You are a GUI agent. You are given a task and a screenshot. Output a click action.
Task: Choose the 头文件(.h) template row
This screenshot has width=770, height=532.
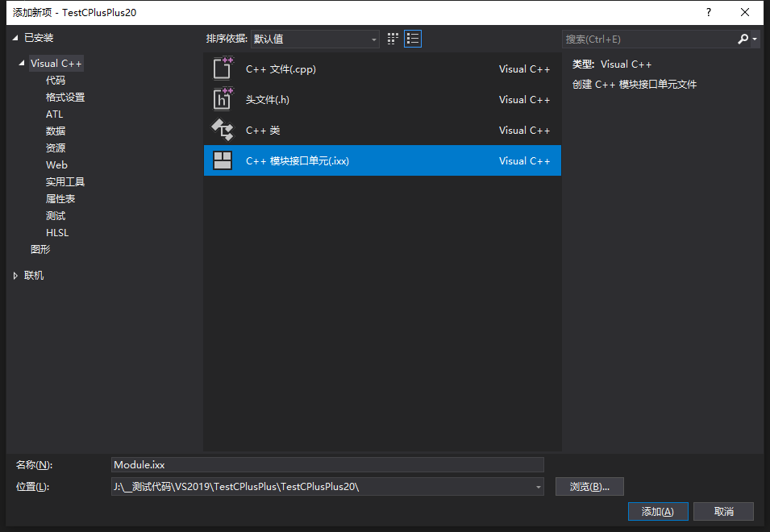(x=382, y=100)
